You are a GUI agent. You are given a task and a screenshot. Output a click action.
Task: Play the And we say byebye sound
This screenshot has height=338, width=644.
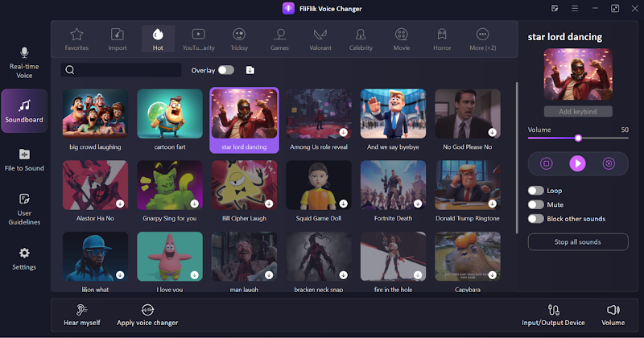(x=393, y=113)
